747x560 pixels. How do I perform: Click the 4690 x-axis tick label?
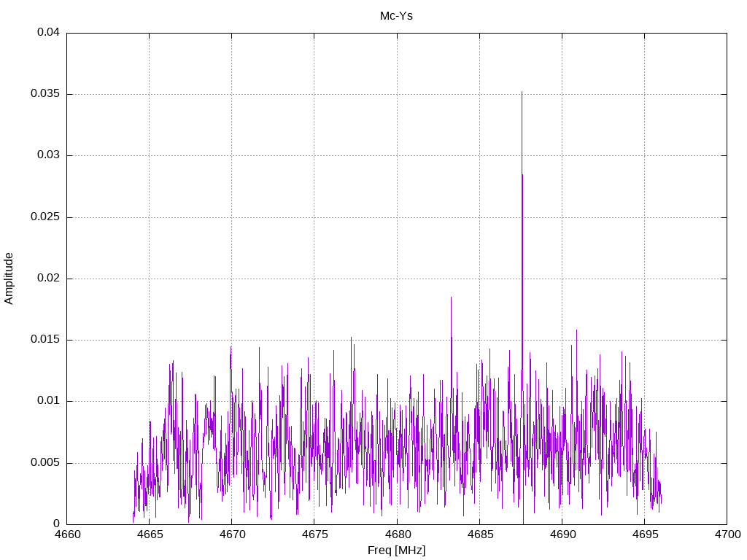tap(562, 534)
